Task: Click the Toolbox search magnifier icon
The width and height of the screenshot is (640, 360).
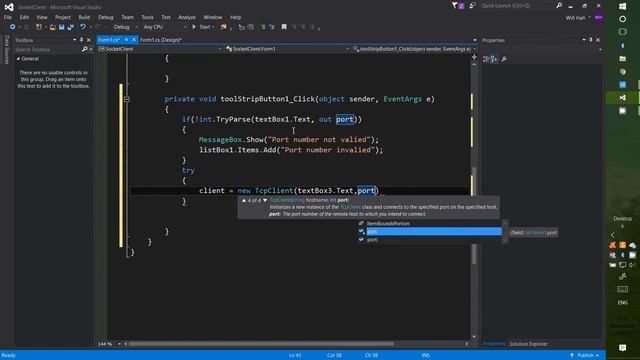Action: tap(84, 49)
